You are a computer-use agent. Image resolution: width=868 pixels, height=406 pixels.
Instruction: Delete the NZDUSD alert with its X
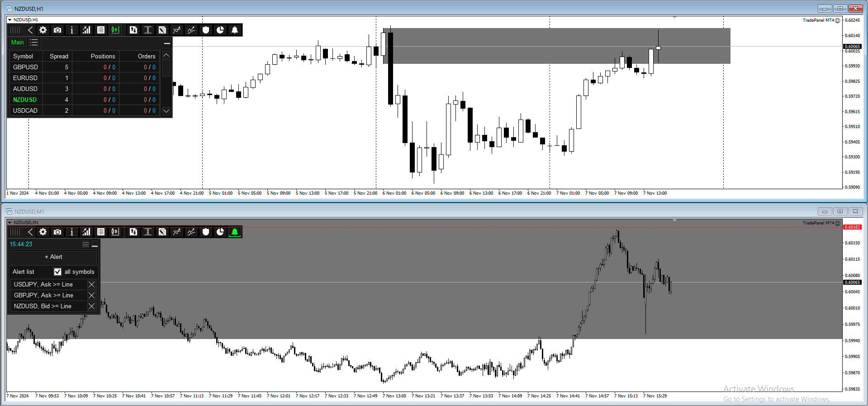click(x=91, y=306)
